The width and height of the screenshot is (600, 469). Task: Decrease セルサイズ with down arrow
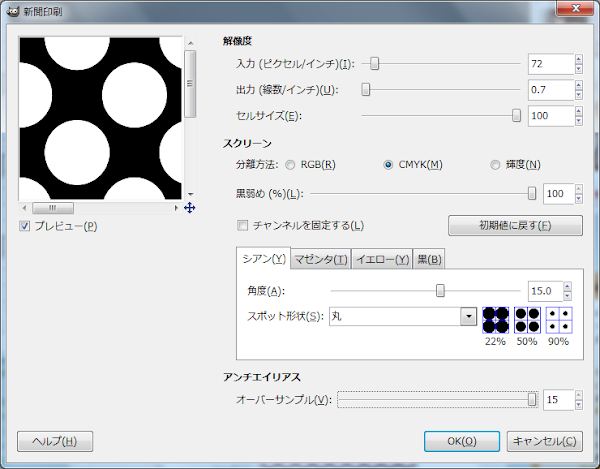coord(579,121)
